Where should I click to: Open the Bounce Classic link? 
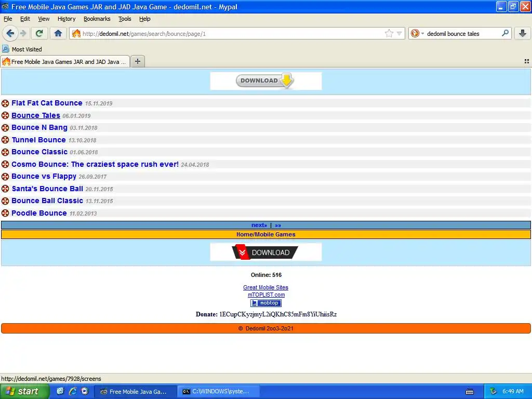[x=39, y=152]
